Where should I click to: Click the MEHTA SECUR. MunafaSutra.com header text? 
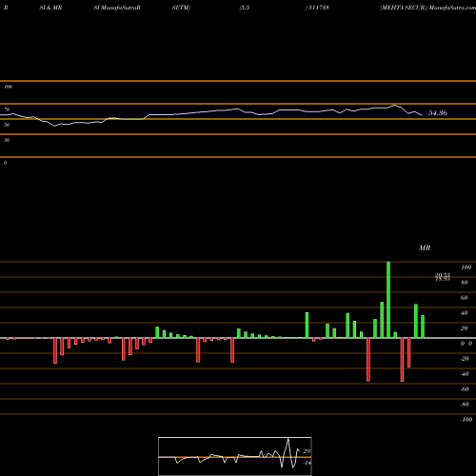click(427, 8)
